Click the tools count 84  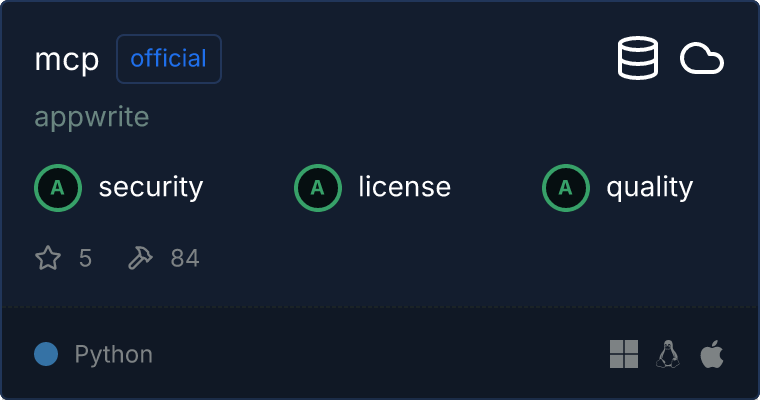point(185,259)
